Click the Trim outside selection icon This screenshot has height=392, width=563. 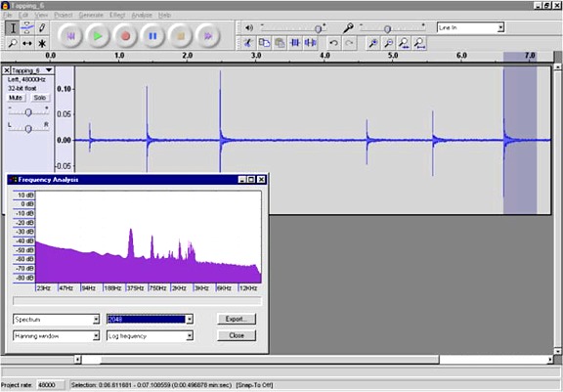295,43
